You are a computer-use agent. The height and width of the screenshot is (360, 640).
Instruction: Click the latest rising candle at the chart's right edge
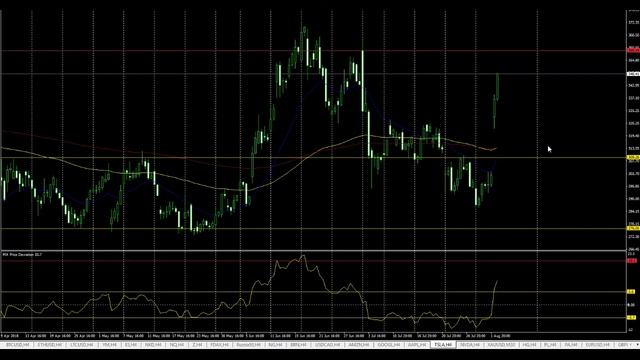498,87
